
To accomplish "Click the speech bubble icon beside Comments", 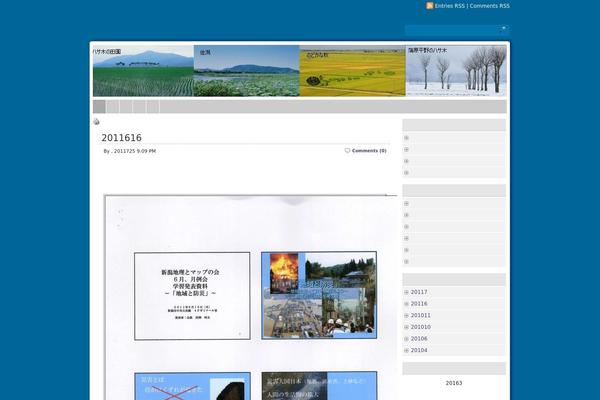I will (x=347, y=150).
